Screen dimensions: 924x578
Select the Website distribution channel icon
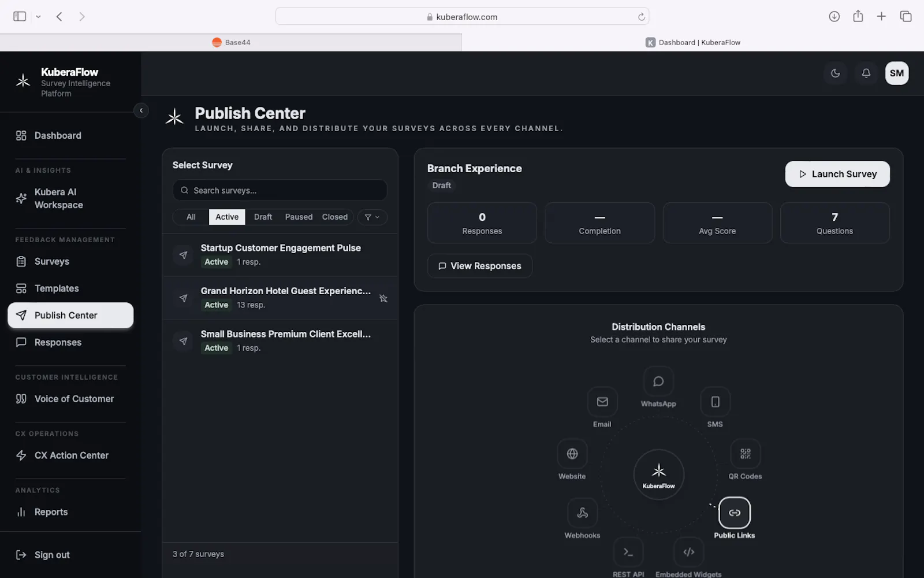point(572,454)
